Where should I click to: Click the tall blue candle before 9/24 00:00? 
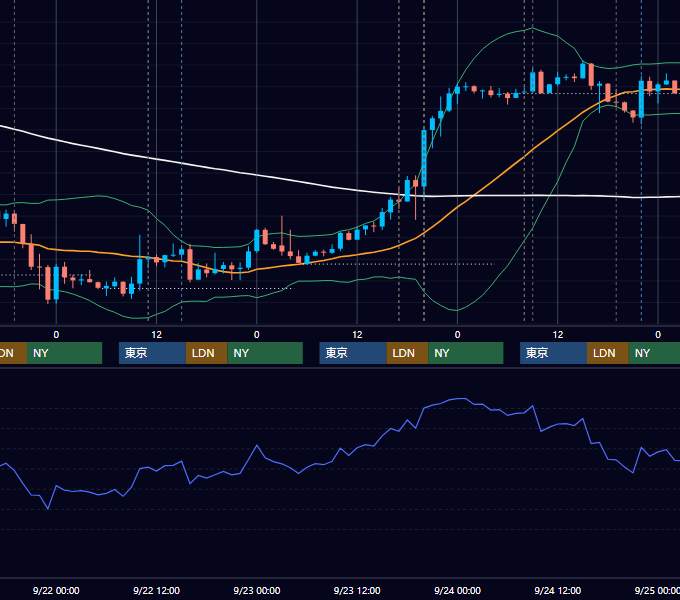click(424, 158)
